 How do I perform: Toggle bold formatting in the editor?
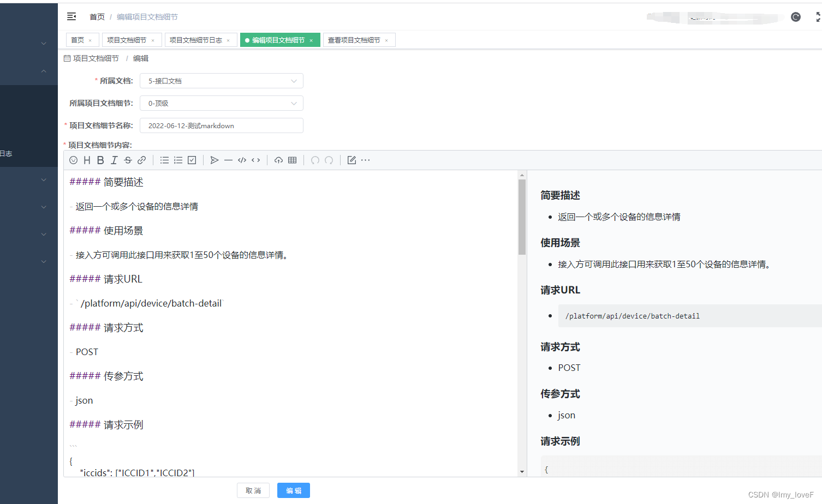[x=100, y=160]
